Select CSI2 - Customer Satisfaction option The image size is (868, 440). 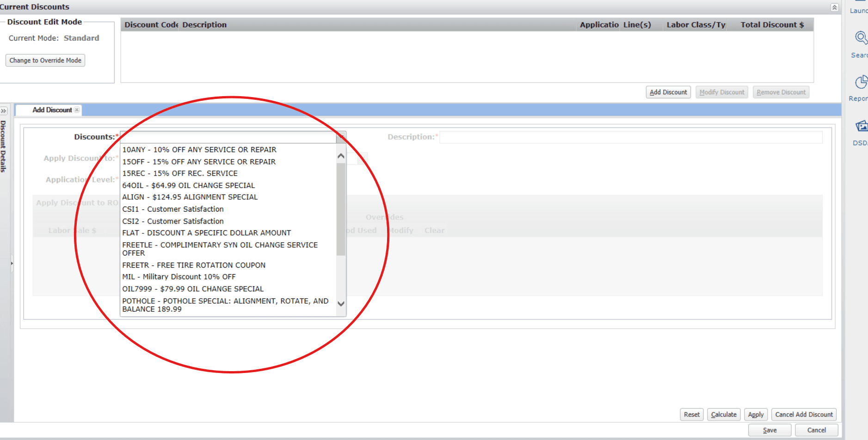click(173, 221)
